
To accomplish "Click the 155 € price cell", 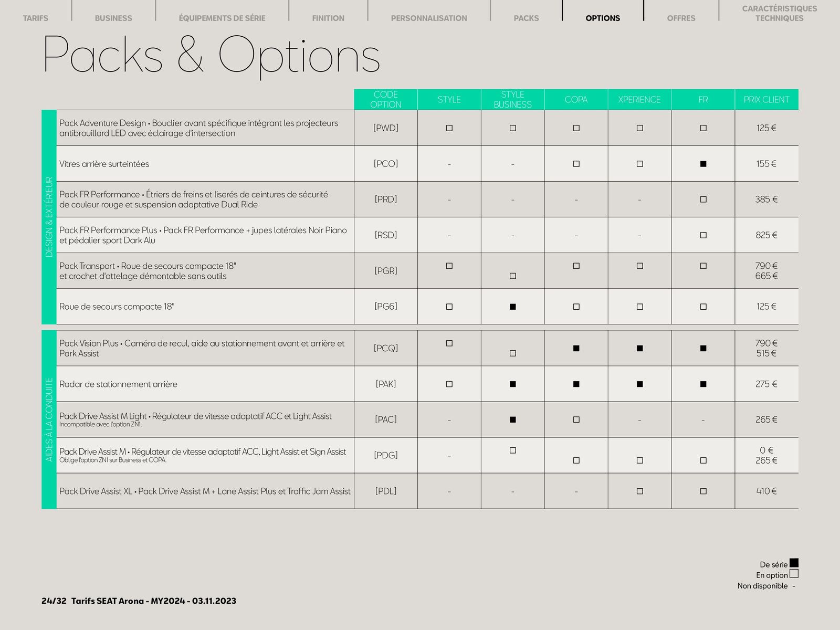I will (766, 164).
